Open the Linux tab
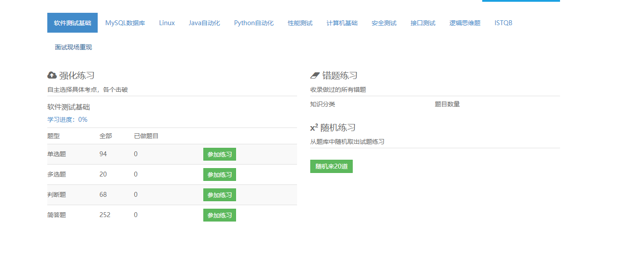Image resolution: width=644 pixels, height=259 pixels. pos(167,23)
